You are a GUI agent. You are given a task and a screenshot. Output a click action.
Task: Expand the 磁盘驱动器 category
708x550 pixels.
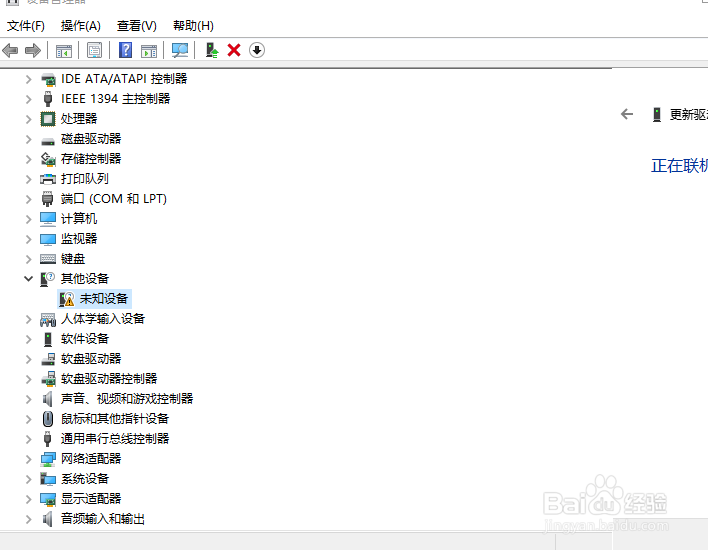pyautogui.click(x=28, y=139)
